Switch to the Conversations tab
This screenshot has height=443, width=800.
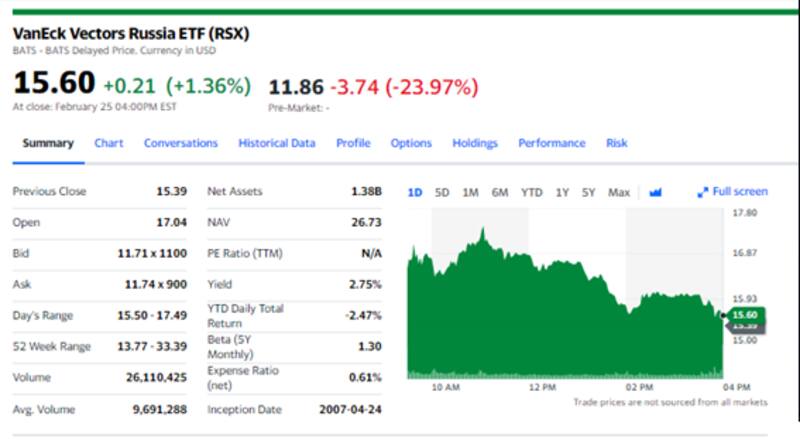point(181,143)
